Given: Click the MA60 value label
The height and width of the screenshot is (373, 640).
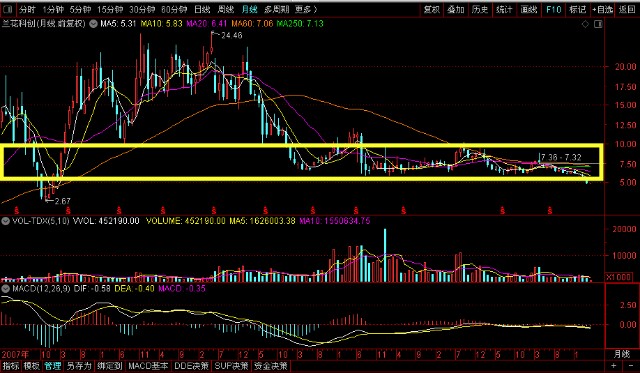Looking at the screenshot, I should pos(252,24).
